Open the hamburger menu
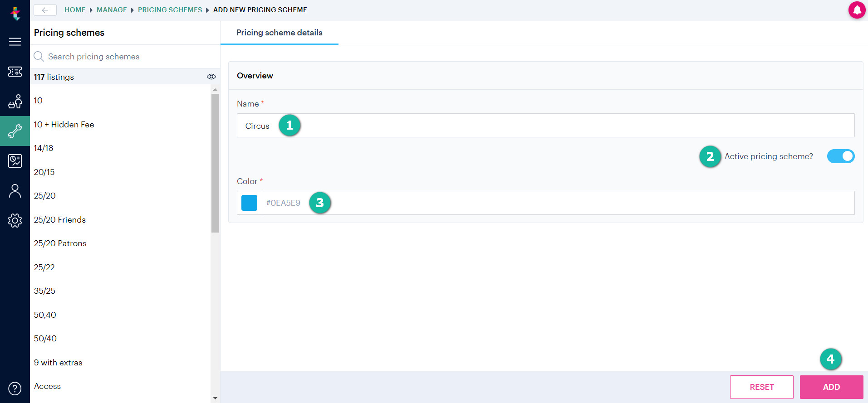This screenshot has width=868, height=403. (15, 42)
